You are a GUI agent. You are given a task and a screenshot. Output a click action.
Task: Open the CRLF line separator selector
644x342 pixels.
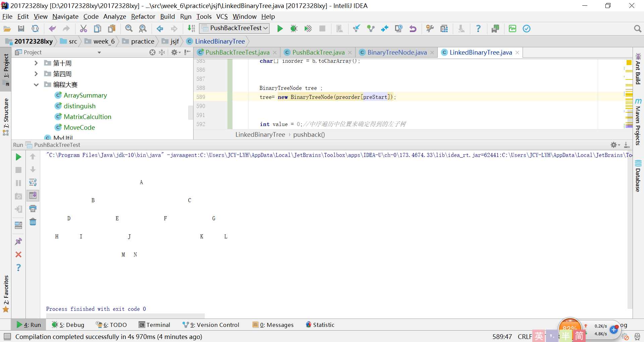coord(525,337)
